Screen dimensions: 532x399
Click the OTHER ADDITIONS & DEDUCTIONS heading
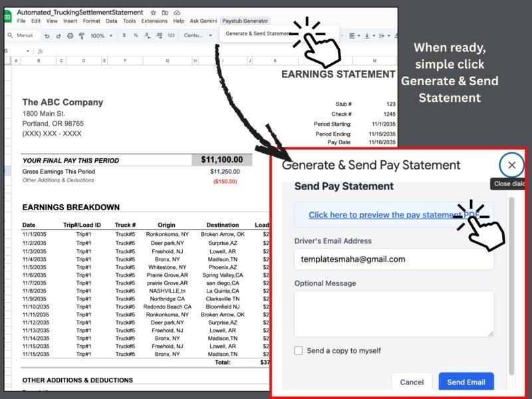tap(77, 380)
